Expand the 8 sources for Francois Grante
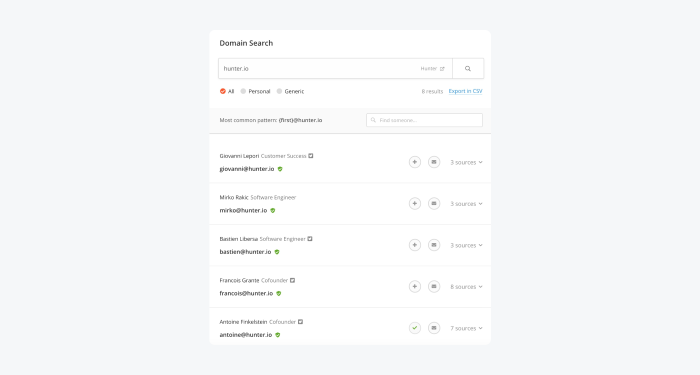 (x=466, y=287)
